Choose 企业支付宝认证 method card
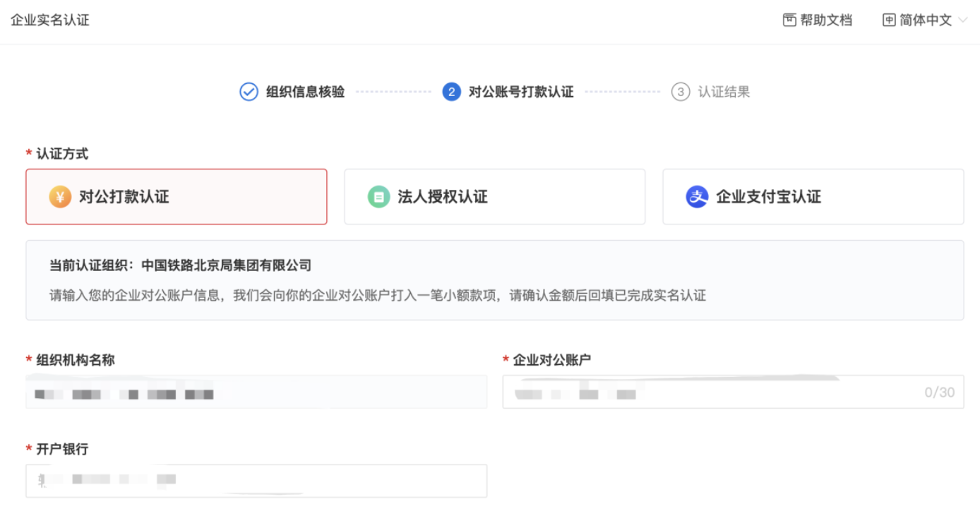Viewport: 980px width, 509px height. tap(813, 197)
